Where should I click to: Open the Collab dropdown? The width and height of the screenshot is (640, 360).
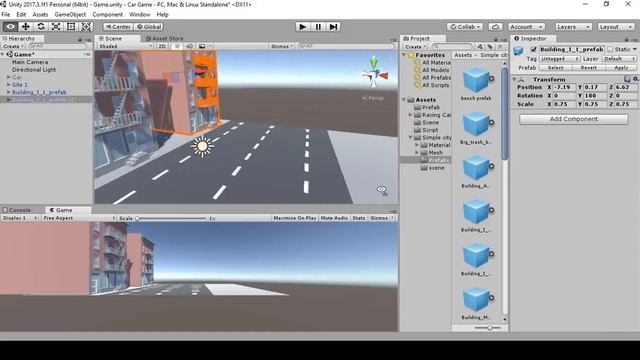(465, 27)
